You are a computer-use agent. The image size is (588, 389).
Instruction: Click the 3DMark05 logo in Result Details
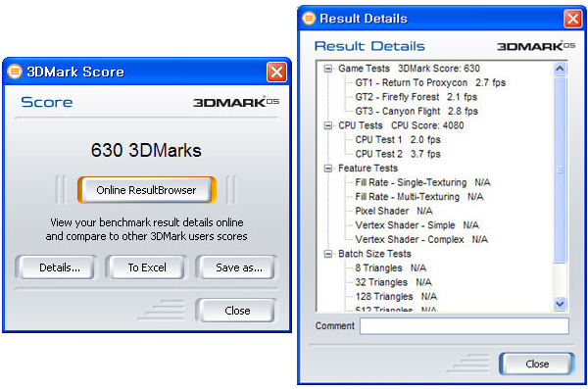click(536, 46)
